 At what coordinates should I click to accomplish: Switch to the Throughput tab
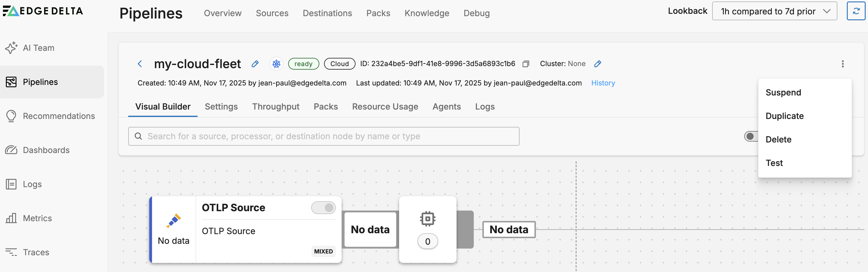(x=275, y=107)
